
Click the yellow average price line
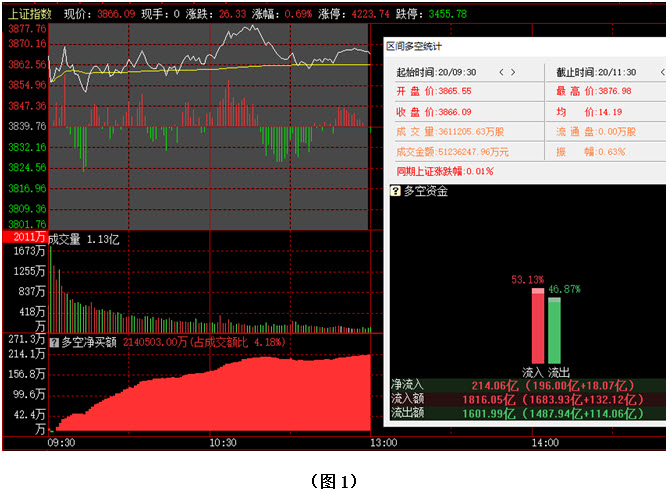[x=200, y=68]
